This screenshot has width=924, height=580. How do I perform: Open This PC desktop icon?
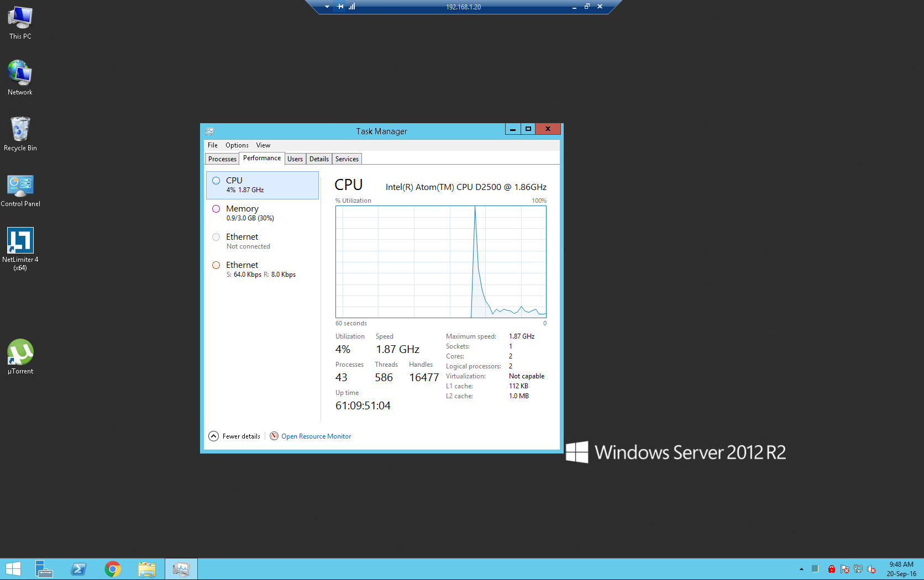point(20,23)
